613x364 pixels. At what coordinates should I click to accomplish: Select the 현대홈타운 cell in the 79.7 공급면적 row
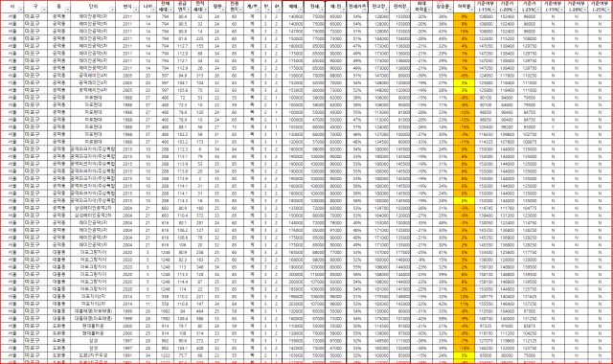93,326
